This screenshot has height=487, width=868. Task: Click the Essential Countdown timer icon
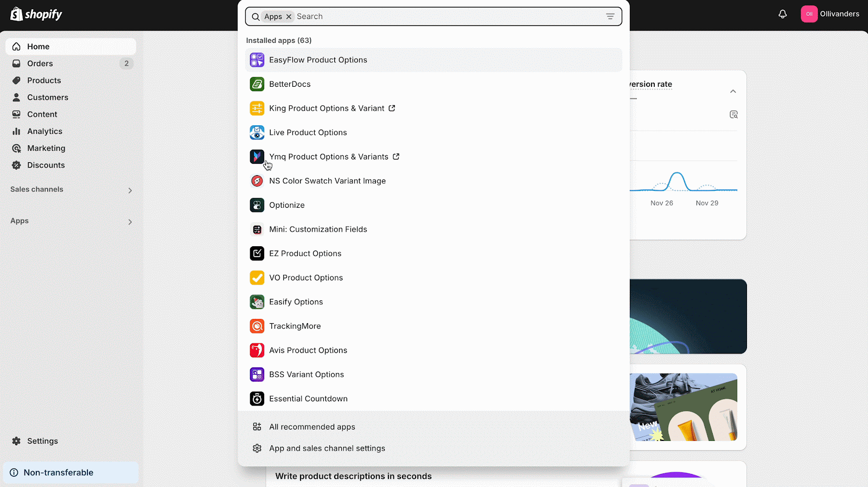(257, 399)
